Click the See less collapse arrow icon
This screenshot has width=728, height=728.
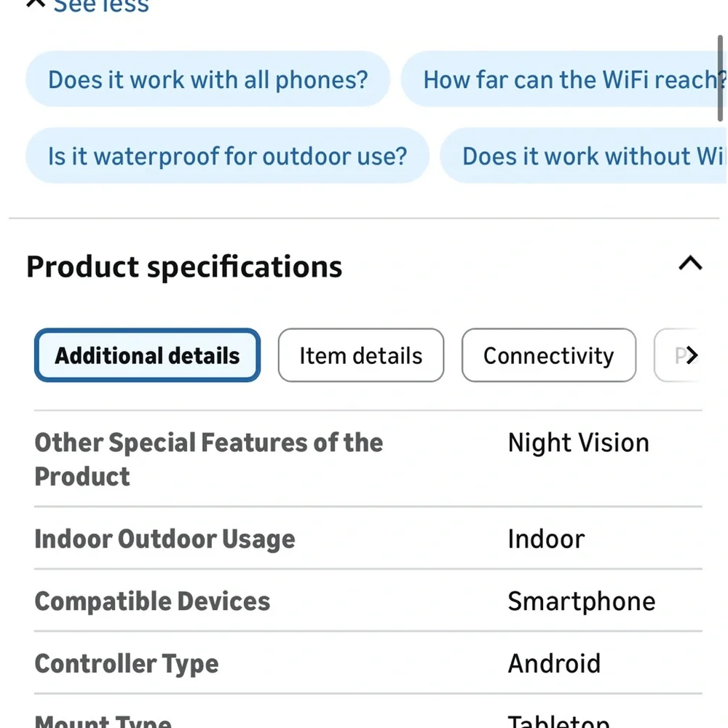[35, 4]
